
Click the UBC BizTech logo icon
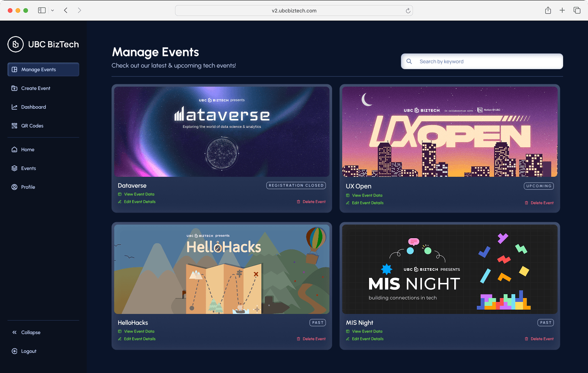click(x=16, y=44)
